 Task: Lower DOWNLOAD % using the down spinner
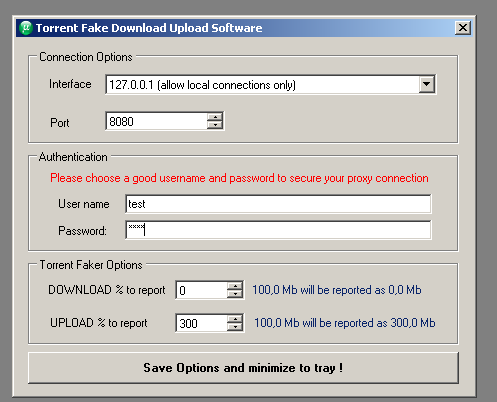pos(235,294)
